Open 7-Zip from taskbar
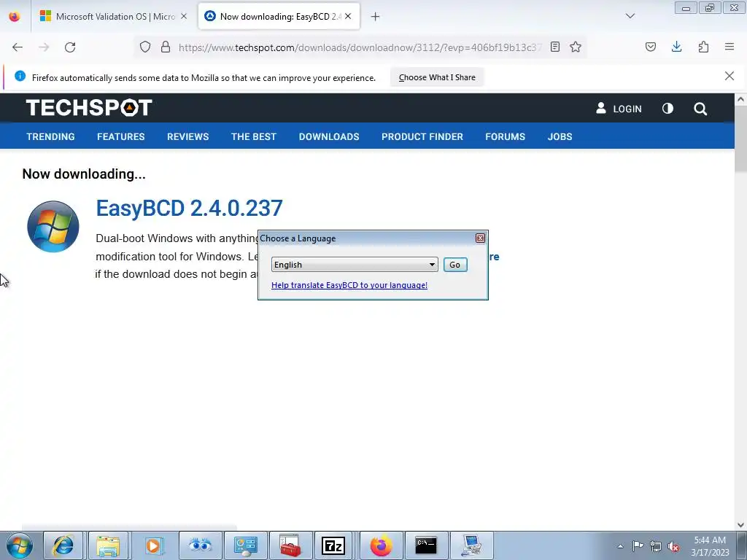This screenshot has width=747, height=560. click(333, 545)
